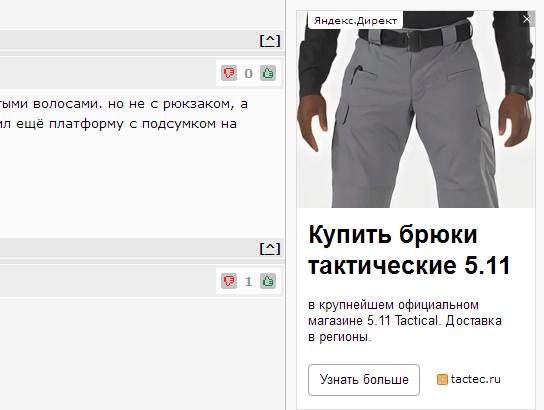
Task: Open the tactec.ru link
Action: [476, 379]
